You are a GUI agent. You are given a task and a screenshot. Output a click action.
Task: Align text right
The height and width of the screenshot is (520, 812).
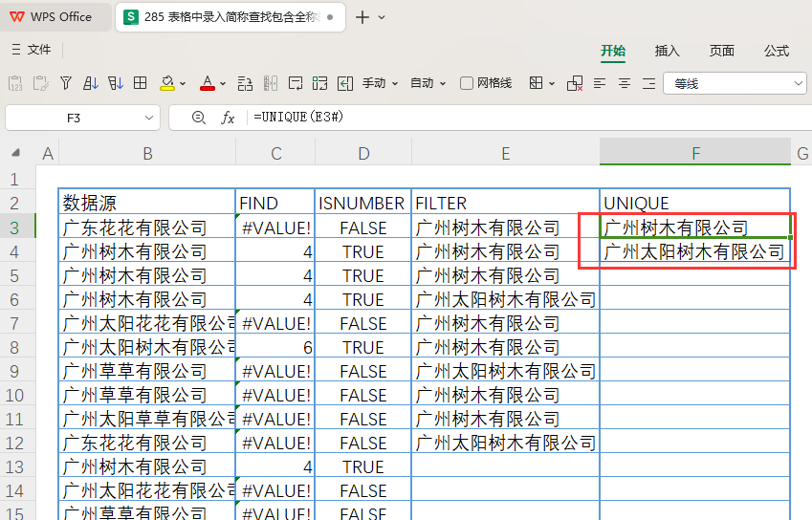(648, 83)
